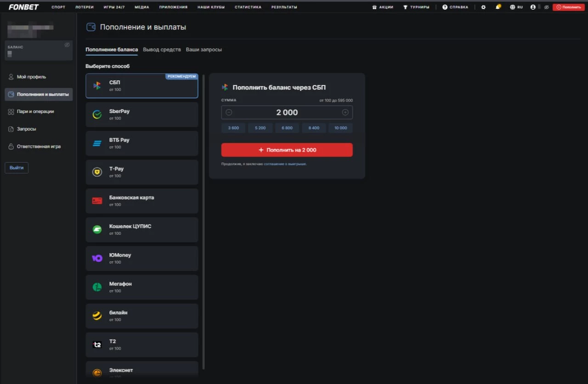Open notifications bell icon
588x384 pixels.
tap(498, 7)
